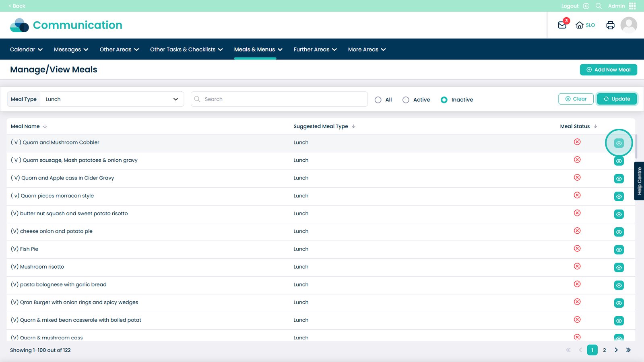Open the Other Tasks & Checklists menu
Image resolution: width=644 pixels, height=362 pixels.
point(186,49)
